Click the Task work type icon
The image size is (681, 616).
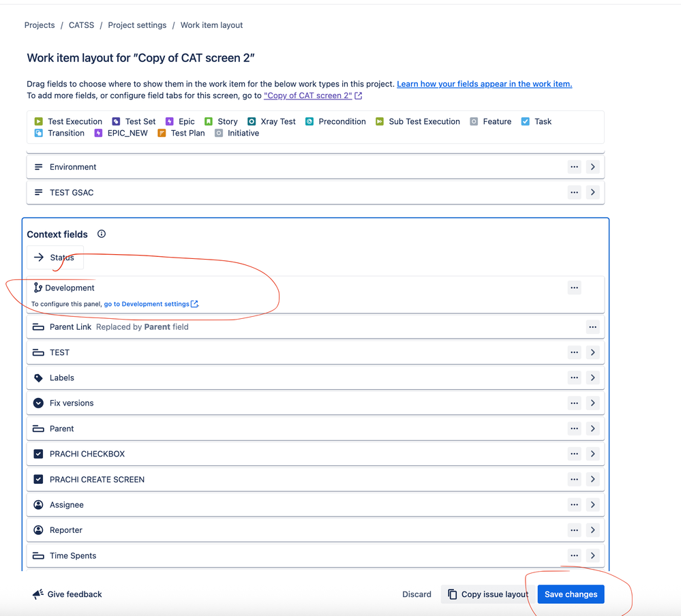pos(525,121)
